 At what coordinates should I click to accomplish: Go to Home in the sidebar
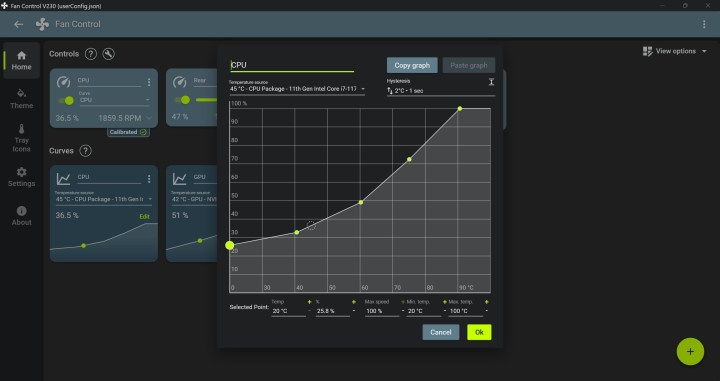point(22,61)
